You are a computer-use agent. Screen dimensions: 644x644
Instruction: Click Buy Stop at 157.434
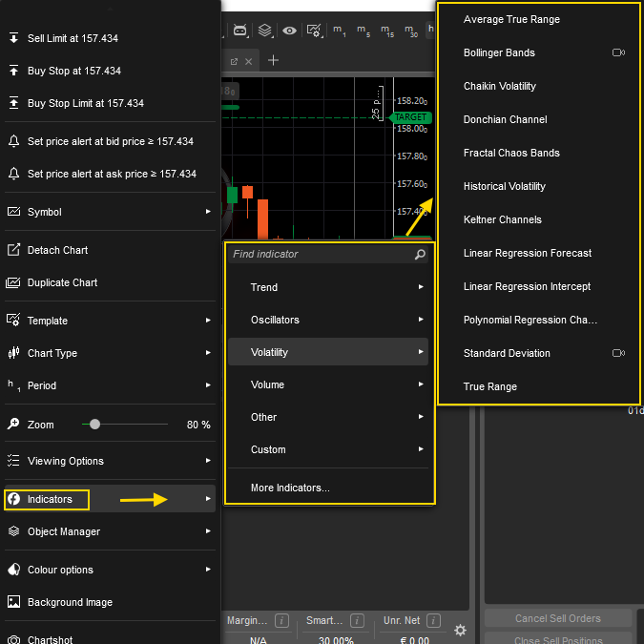73,71
